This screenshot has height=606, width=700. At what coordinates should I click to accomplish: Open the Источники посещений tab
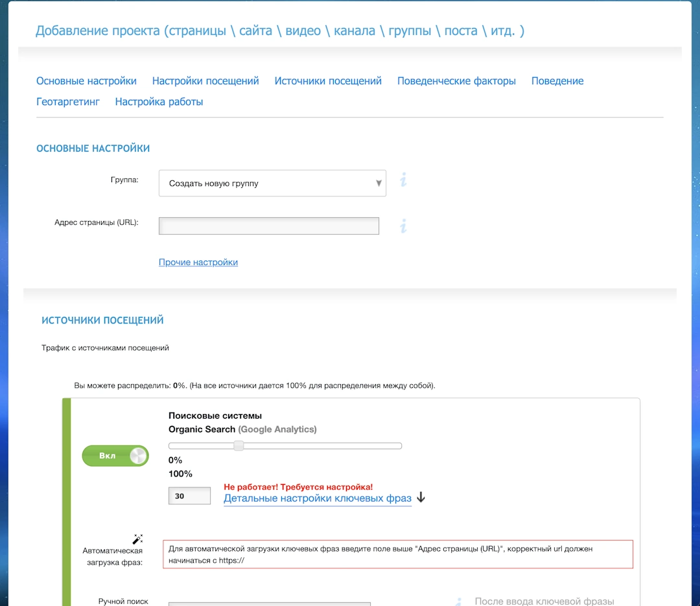328,81
